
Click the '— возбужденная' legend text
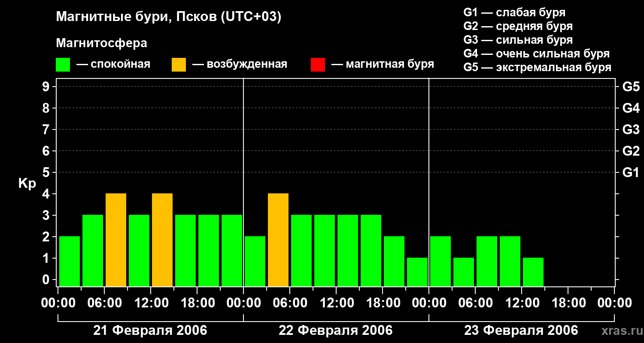(240, 64)
